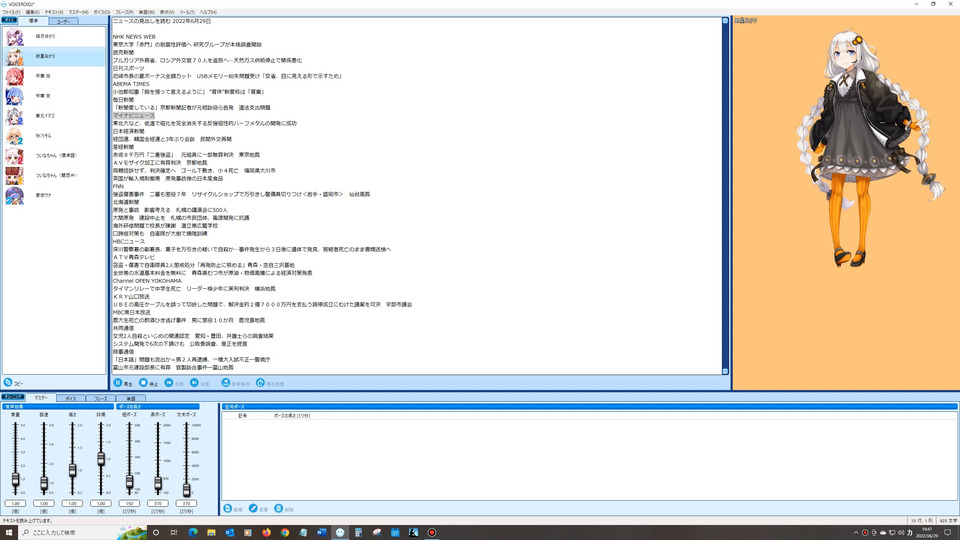
Task: Select 結月ゆかり voice preset
Action: coord(54,37)
